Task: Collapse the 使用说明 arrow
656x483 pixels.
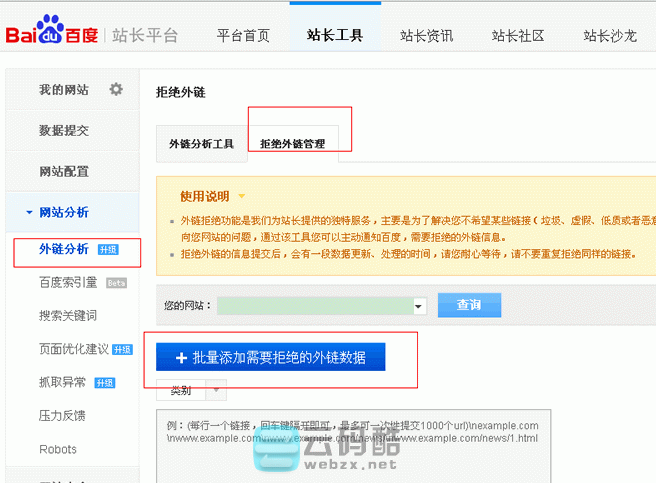Action: (241, 196)
